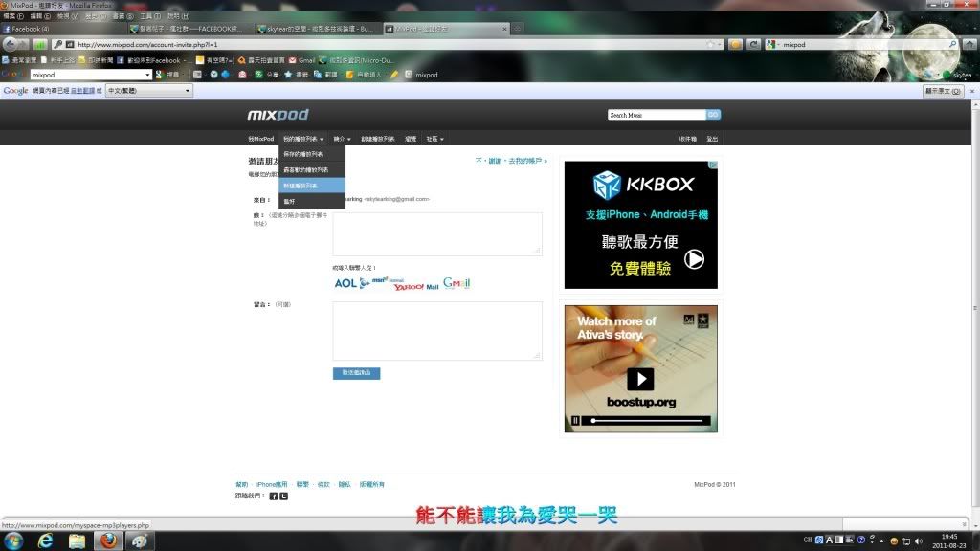This screenshot has height=551, width=980.
Task: Play the KKBOX ad video
Action: point(694,258)
